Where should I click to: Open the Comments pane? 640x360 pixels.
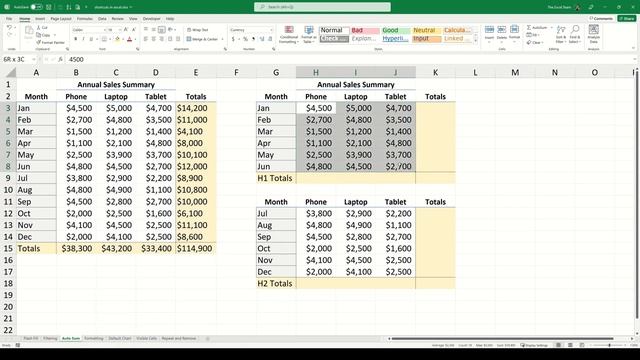601,18
